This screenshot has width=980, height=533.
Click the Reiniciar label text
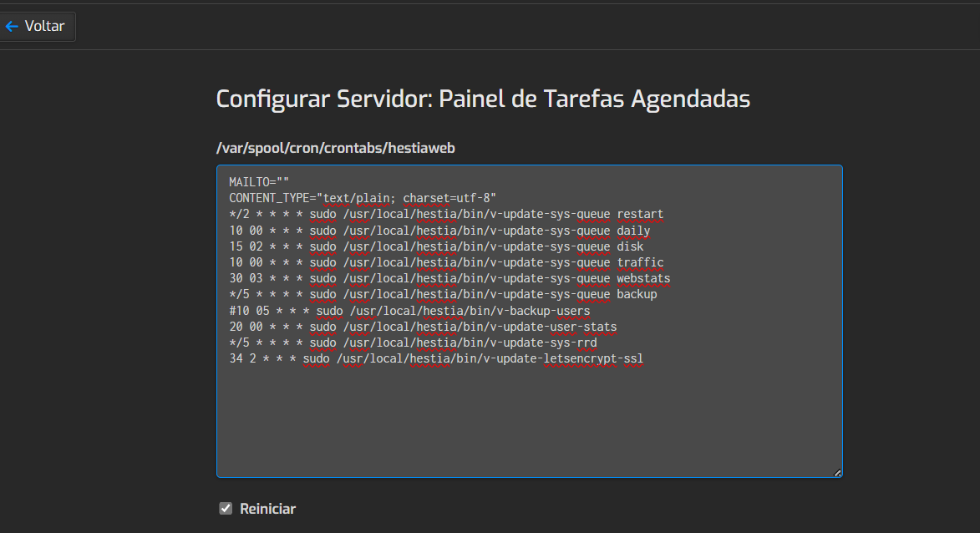click(x=267, y=509)
